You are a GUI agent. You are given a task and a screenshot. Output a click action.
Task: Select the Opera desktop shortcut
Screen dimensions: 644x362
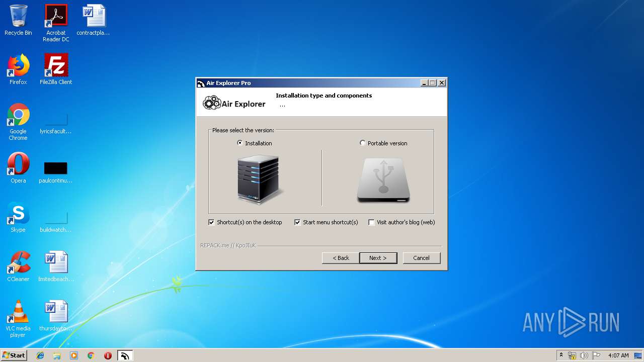[18, 168]
